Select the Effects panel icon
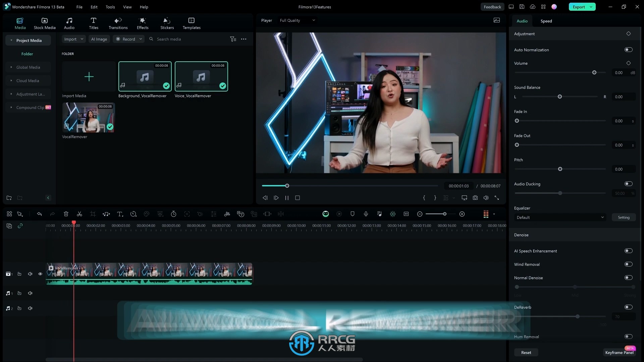 (143, 23)
